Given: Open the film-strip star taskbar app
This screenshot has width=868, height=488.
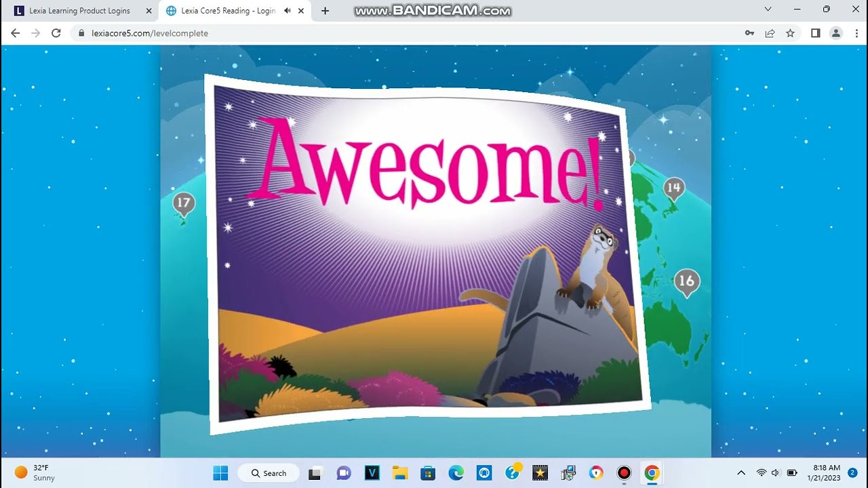Looking at the screenshot, I should pyautogui.click(x=540, y=473).
